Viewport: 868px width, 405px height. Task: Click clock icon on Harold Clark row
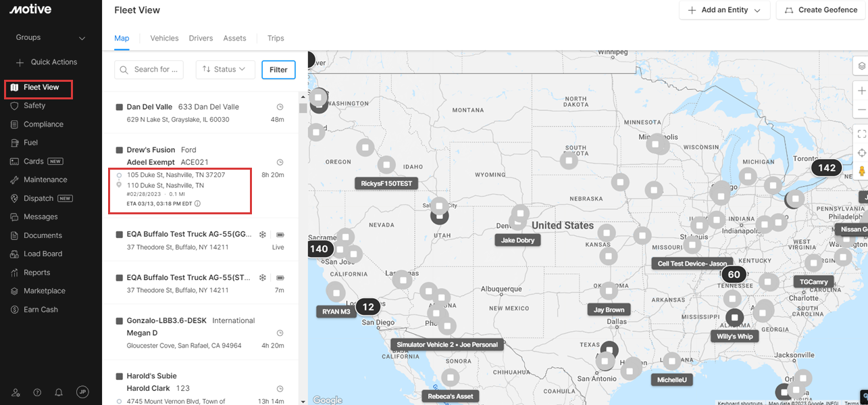tap(280, 389)
